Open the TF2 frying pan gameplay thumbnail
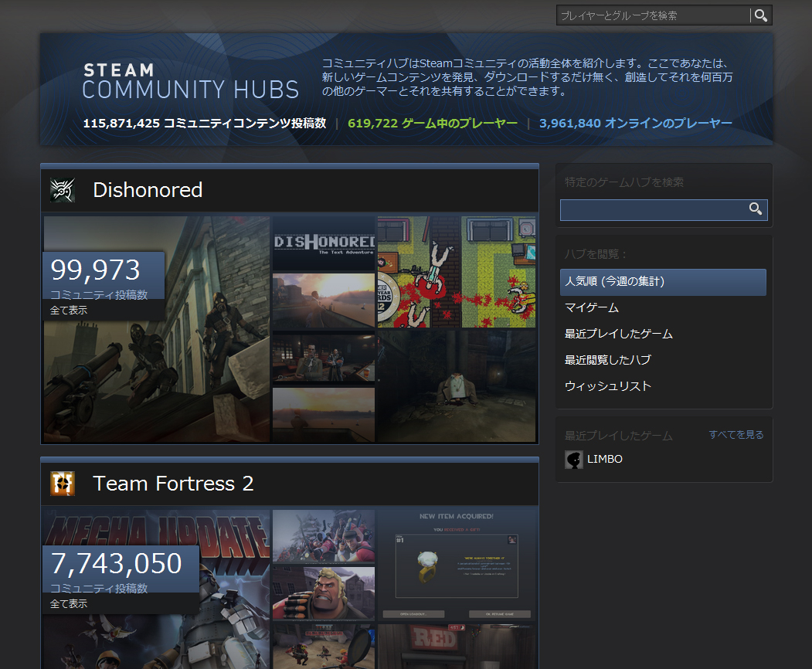 324,647
